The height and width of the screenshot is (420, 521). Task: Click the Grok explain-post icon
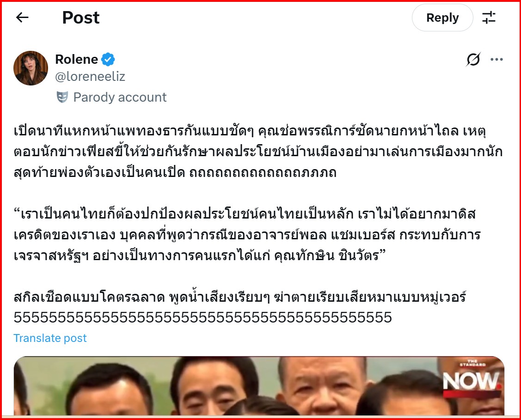pyautogui.click(x=473, y=60)
